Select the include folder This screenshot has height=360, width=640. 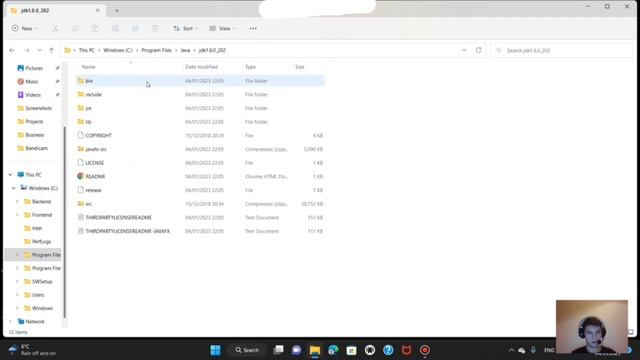[x=200, y=94]
